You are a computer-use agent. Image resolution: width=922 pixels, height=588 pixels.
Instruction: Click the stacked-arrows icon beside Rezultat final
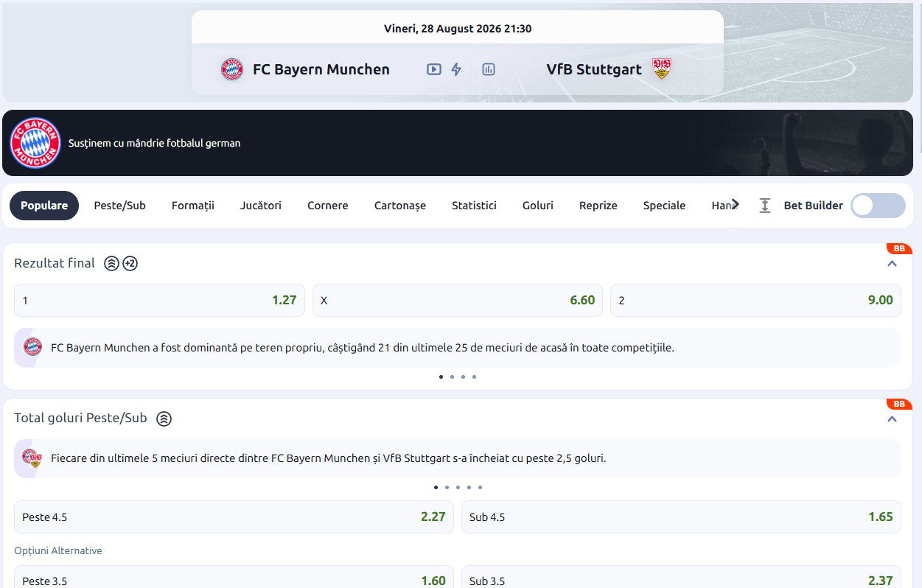(111, 263)
